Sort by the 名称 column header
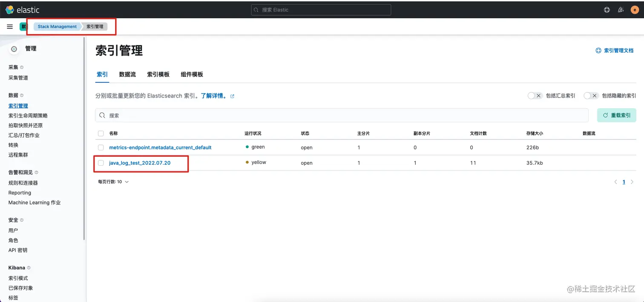644x302 pixels. point(113,133)
